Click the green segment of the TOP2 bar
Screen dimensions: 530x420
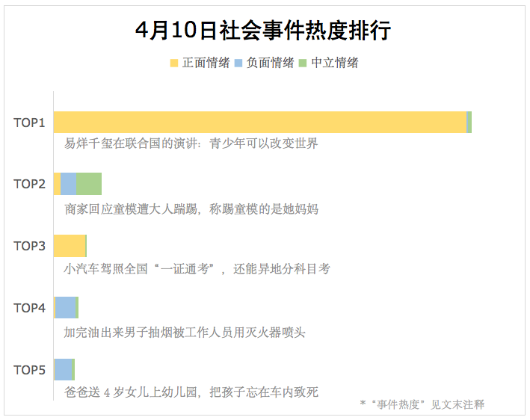coord(88,184)
